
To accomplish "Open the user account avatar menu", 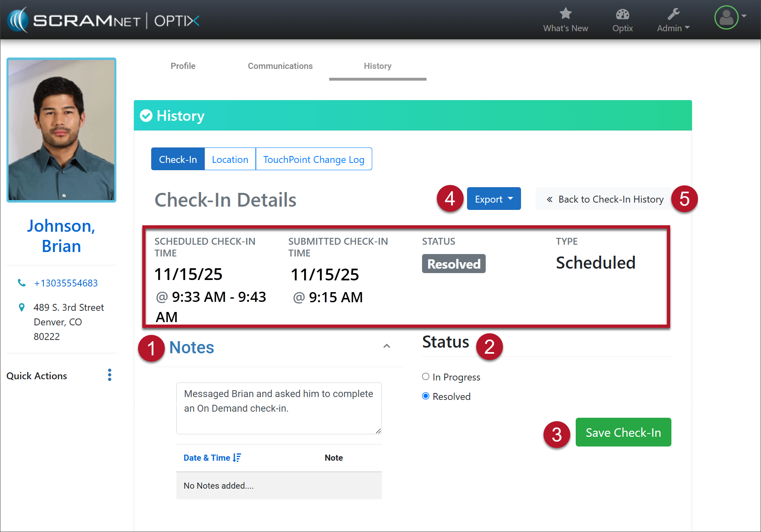I will pos(727,17).
